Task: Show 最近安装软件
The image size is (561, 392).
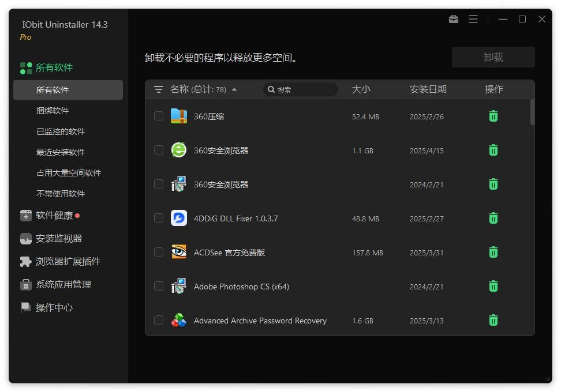Action: point(61,152)
